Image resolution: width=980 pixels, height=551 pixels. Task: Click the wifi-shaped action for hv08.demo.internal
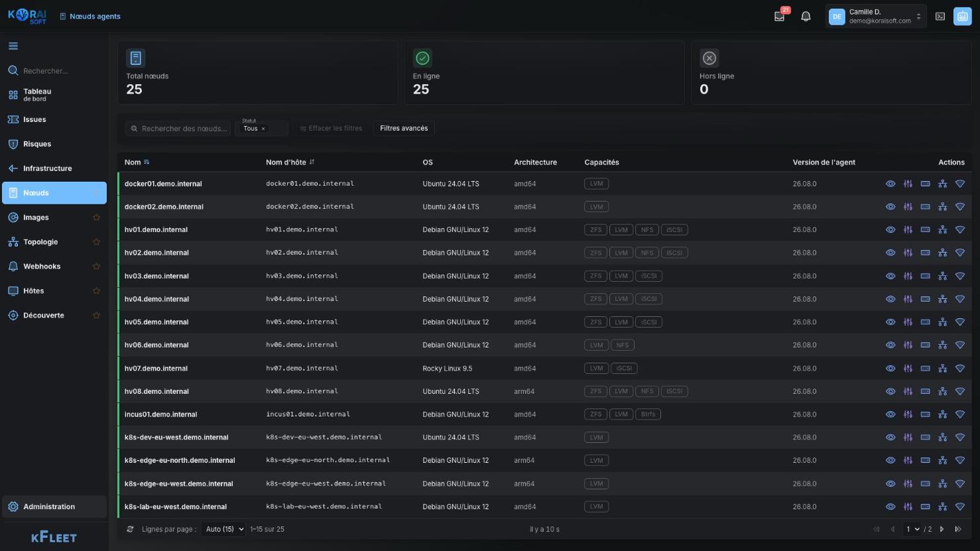pyautogui.click(x=959, y=391)
